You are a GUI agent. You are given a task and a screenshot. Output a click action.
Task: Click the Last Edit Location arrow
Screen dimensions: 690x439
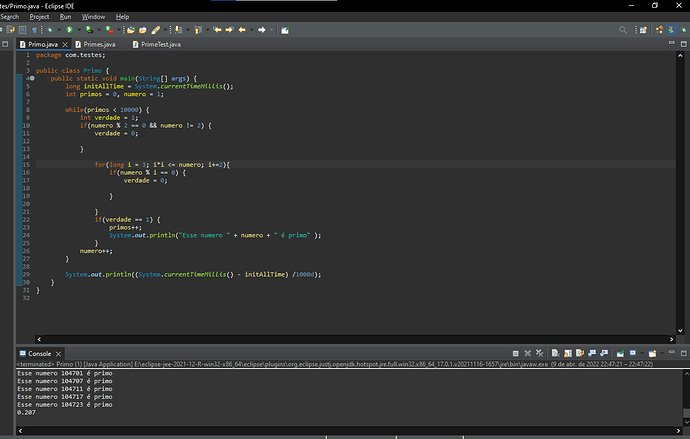[x=217, y=30]
